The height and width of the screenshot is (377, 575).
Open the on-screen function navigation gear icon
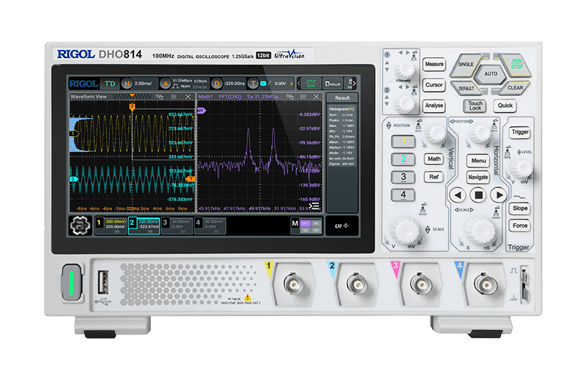tap(80, 225)
